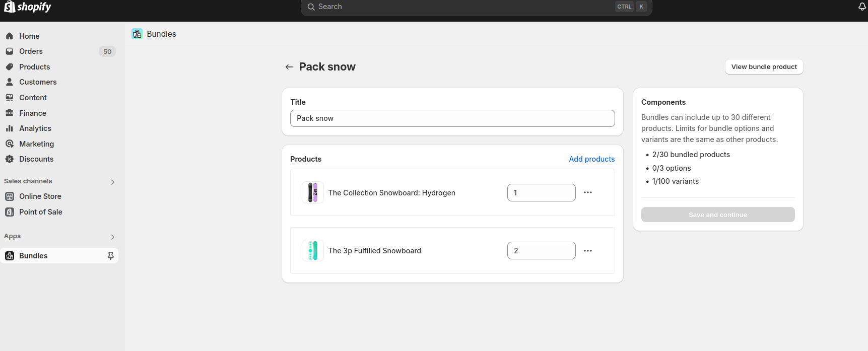
Task: Click the Add products link
Action: (x=591, y=159)
